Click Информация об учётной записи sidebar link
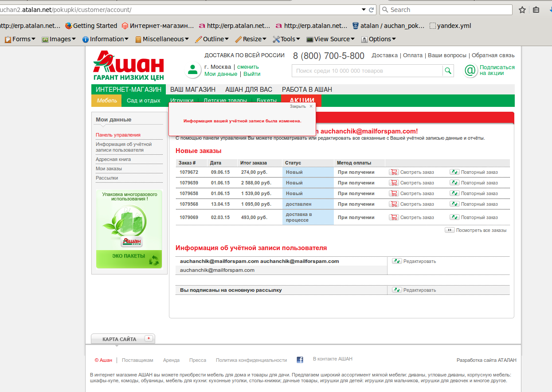 tap(124, 147)
